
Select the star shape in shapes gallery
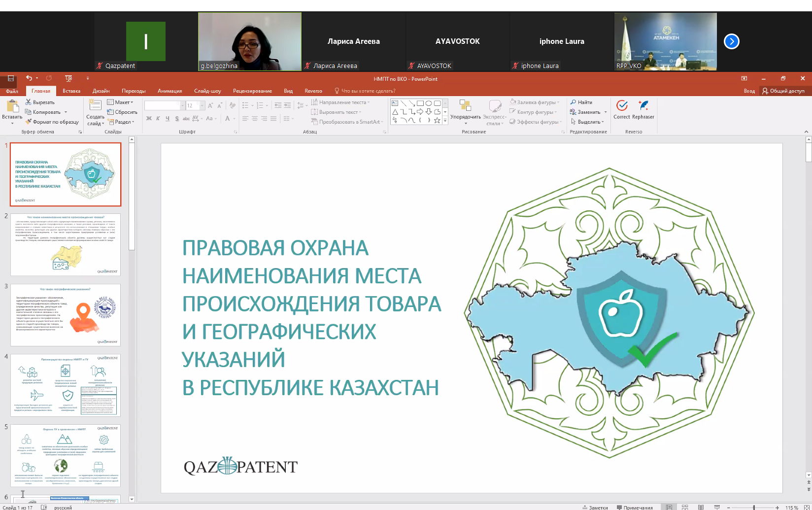point(437,120)
